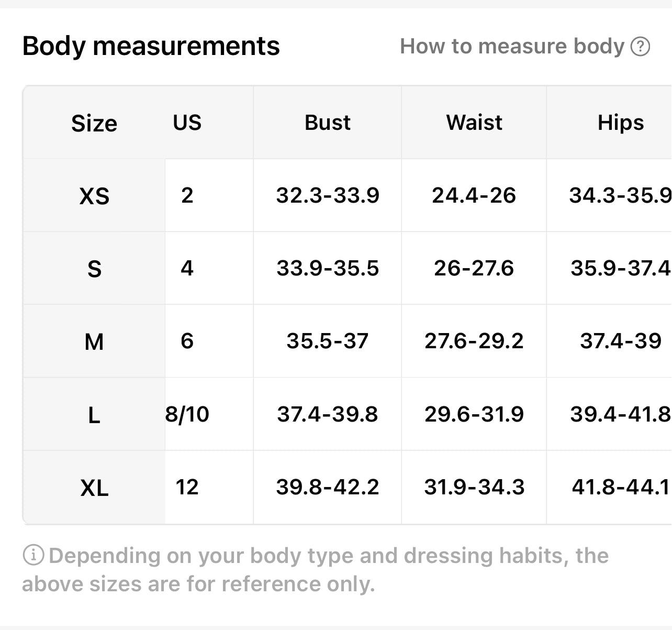Select the XS size row label
This screenshot has width=672, height=630.
(x=94, y=196)
